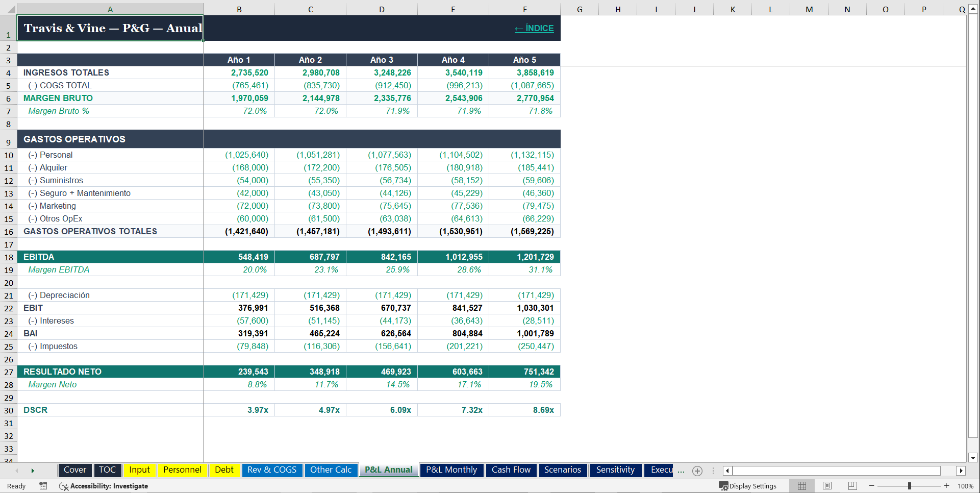Viewport: 980px width, 493px height.
Task: Select Año 1 DSCR 3.97x
Action: (239, 410)
